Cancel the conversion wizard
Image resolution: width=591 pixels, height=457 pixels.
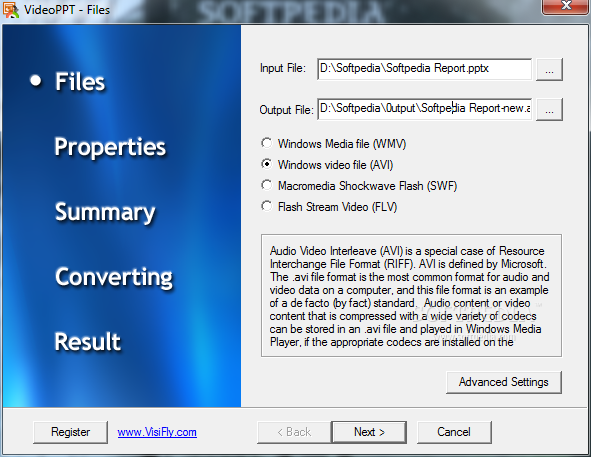tap(454, 432)
